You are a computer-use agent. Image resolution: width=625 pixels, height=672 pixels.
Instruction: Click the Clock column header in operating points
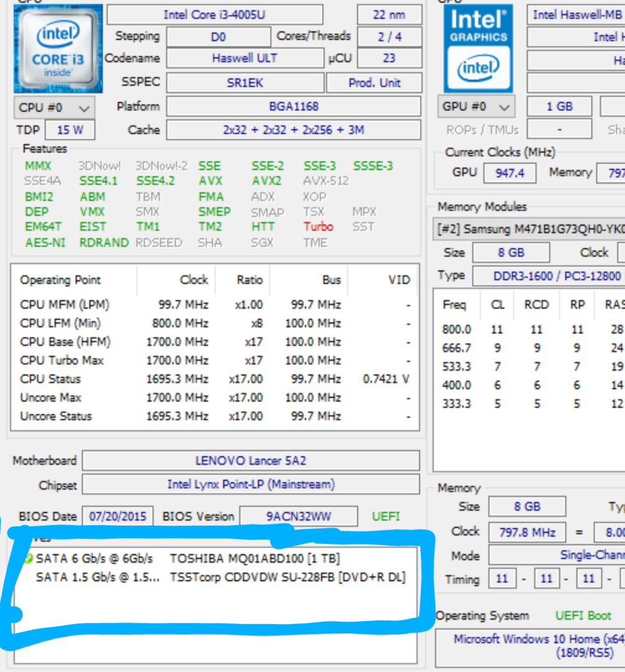point(194,280)
